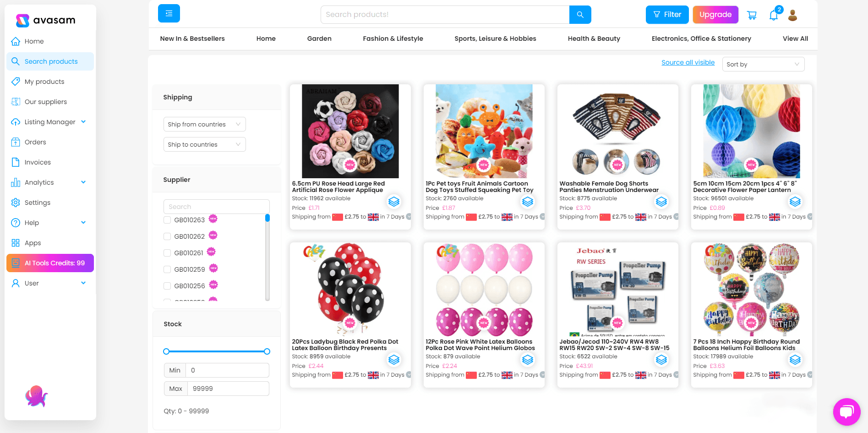The width and height of the screenshot is (868, 433).
Task: Click the Source all visible link
Action: (x=688, y=62)
